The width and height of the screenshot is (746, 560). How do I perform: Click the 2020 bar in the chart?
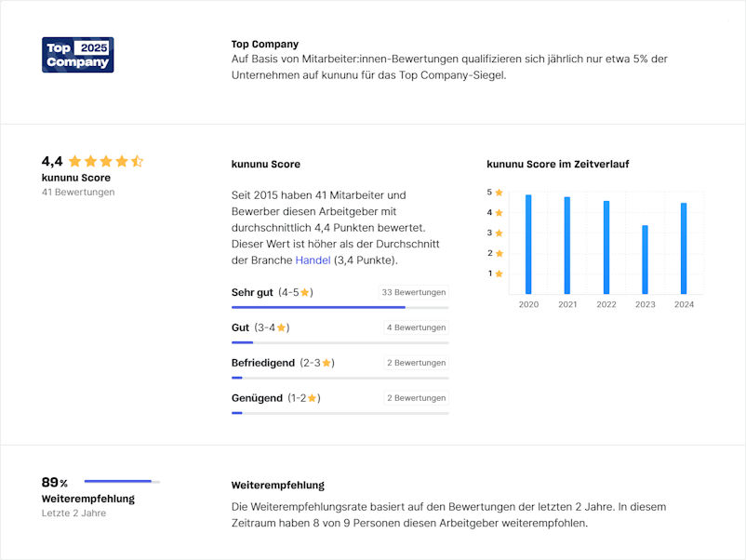(528, 244)
